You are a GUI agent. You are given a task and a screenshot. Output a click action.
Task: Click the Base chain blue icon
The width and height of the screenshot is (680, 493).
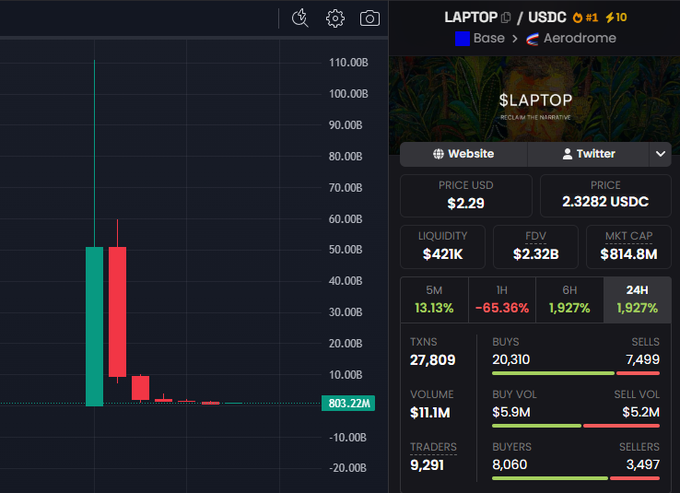point(462,39)
